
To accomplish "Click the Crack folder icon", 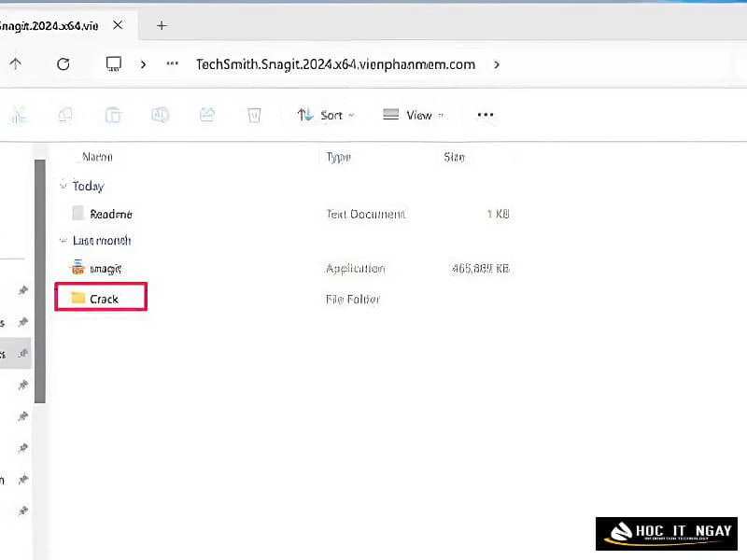I will point(78,298).
